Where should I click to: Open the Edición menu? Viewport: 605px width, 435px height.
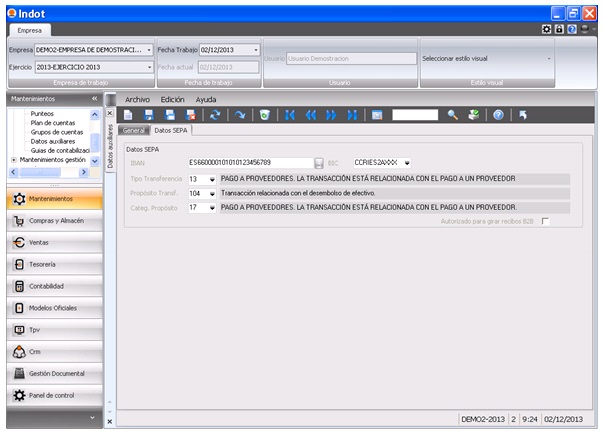172,100
